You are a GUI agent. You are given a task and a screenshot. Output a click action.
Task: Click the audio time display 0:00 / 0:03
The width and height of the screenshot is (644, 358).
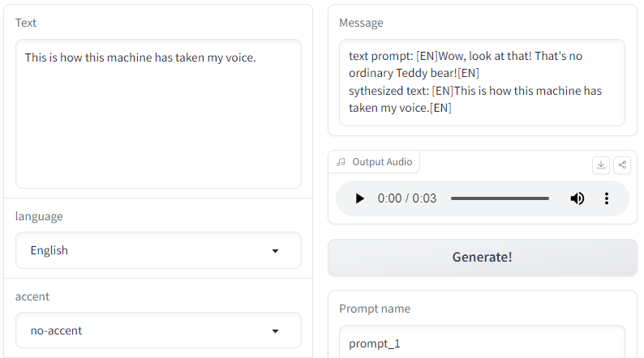point(407,198)
